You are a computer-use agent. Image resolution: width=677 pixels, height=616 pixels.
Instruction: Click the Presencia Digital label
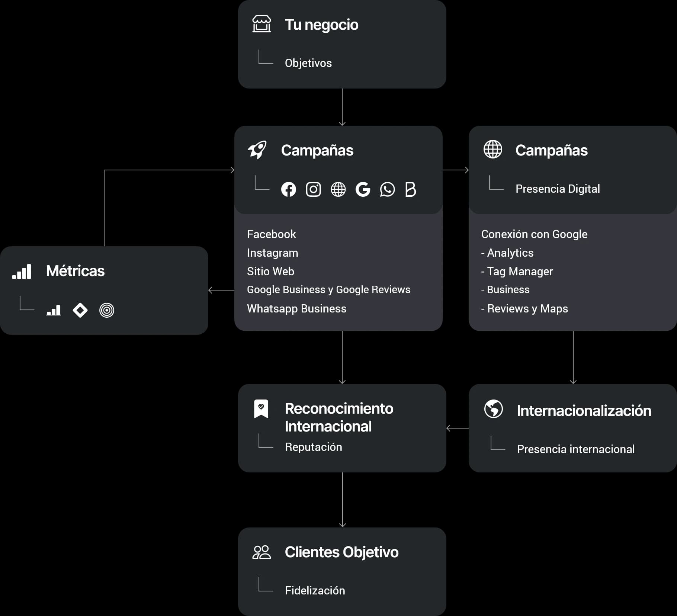coord(557,189)
